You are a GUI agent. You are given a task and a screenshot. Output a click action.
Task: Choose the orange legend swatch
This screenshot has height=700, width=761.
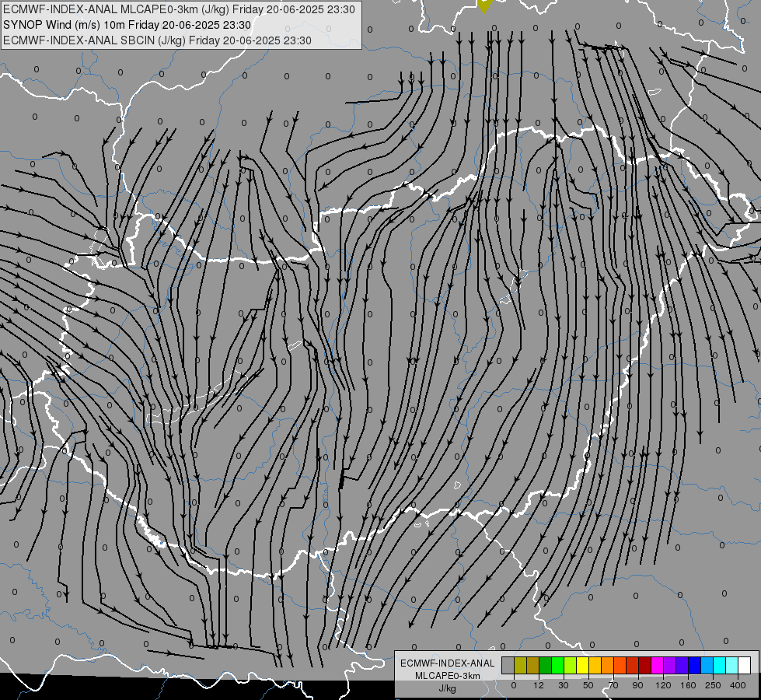click(608, 665)
